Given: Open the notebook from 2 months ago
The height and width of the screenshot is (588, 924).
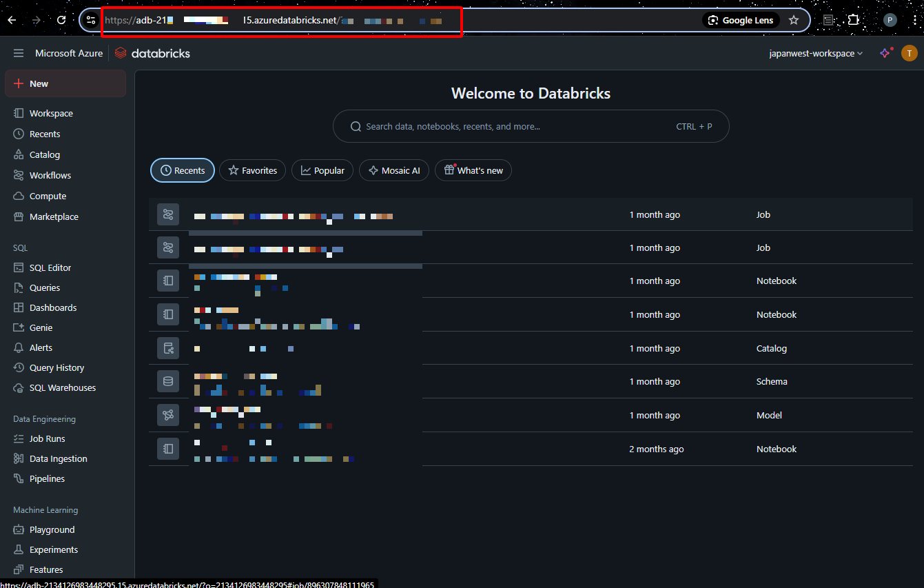Looking at the screenshot, I should [531, 449].
